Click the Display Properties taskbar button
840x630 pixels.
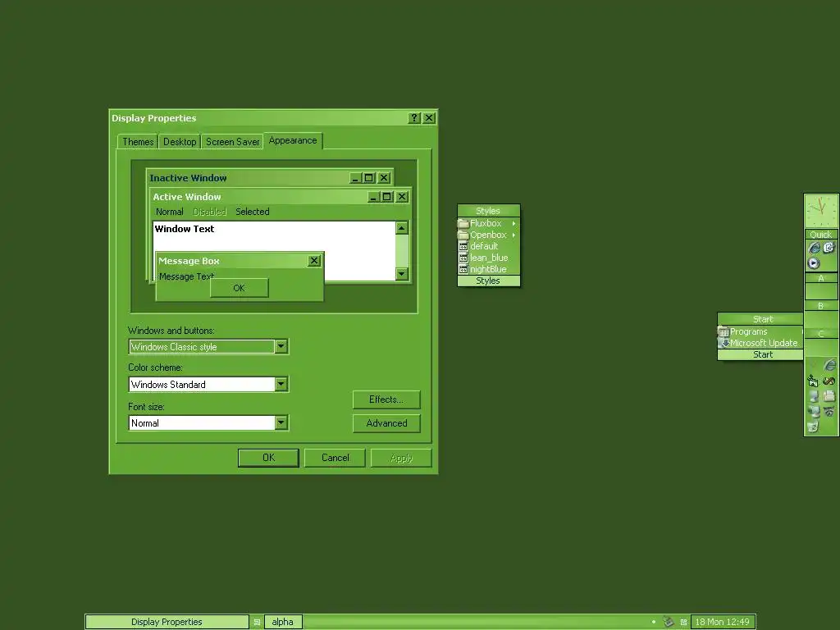pyautogui.click(x=167, y=622)
